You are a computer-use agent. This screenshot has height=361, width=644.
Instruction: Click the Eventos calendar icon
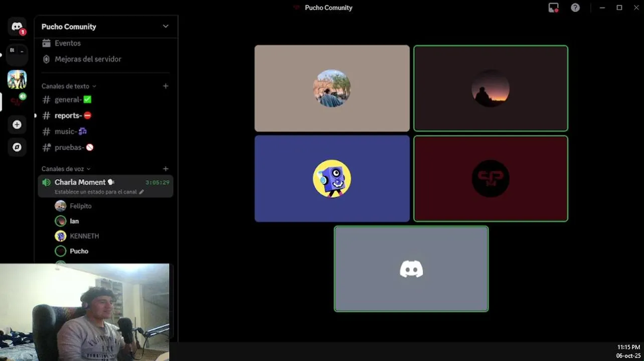(x=46, y=43)
